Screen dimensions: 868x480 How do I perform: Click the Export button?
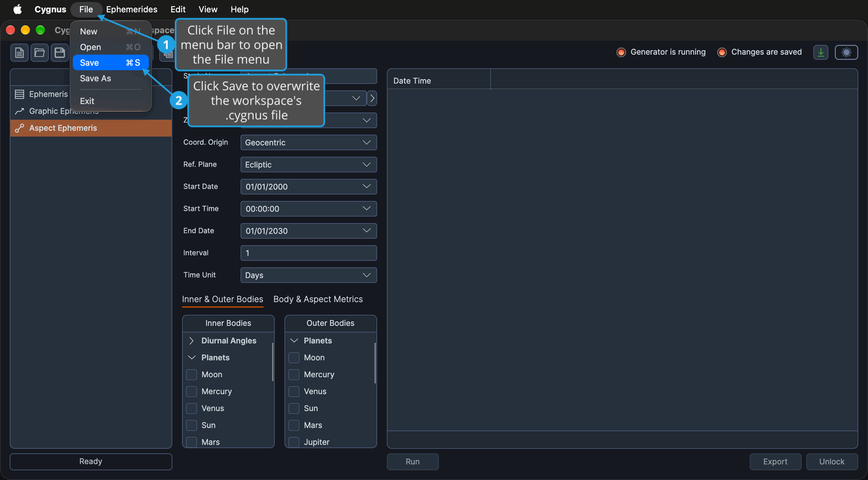(x=775, y=462)
